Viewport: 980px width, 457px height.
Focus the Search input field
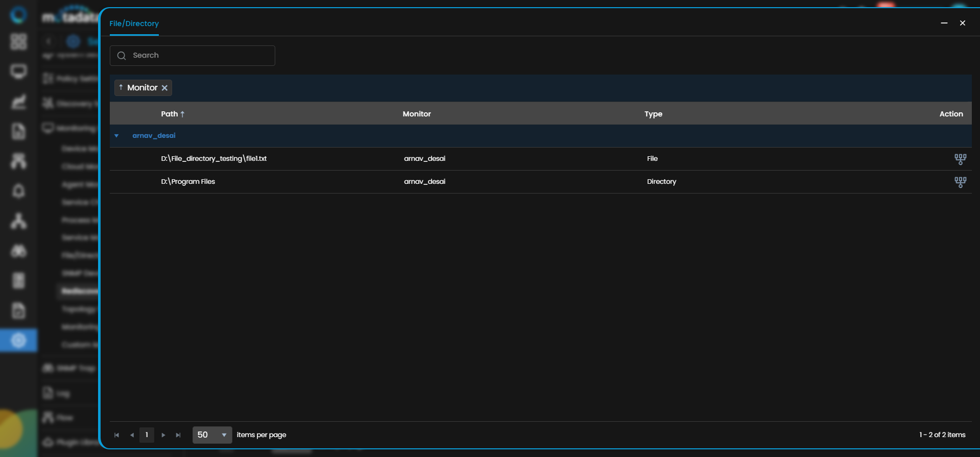[193, 56]
